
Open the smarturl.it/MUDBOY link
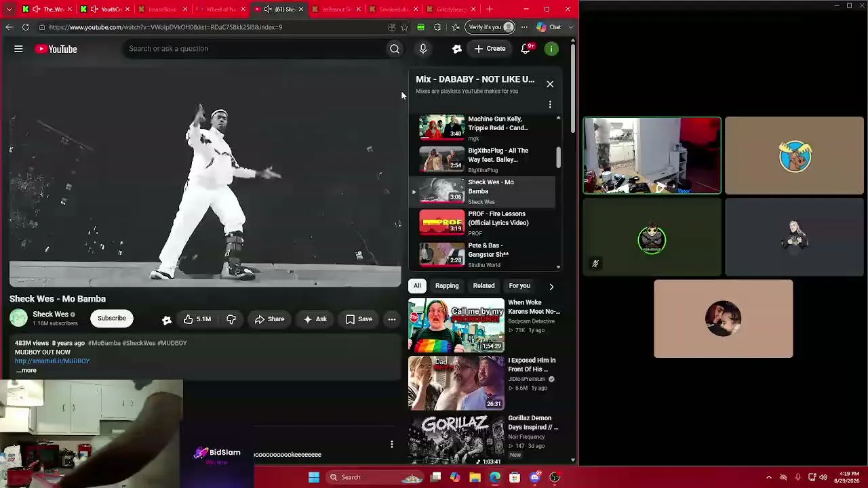tap(52, 361)
